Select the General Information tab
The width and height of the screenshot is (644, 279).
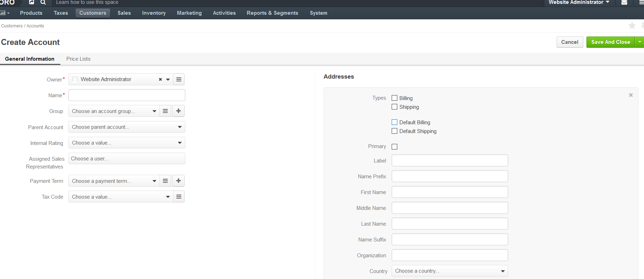tap(30, 59)
